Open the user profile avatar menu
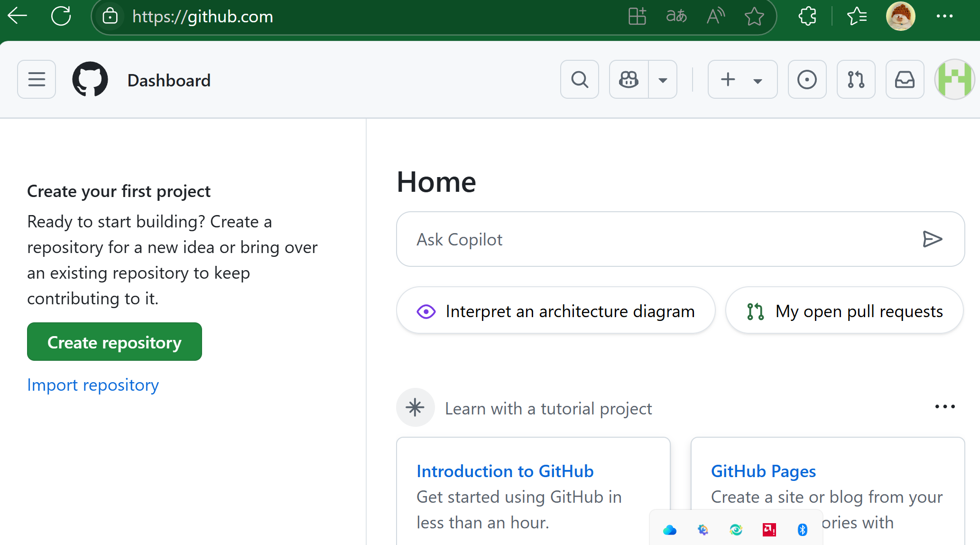This screenshot has height=545, width=980. [x=954, y=79]
